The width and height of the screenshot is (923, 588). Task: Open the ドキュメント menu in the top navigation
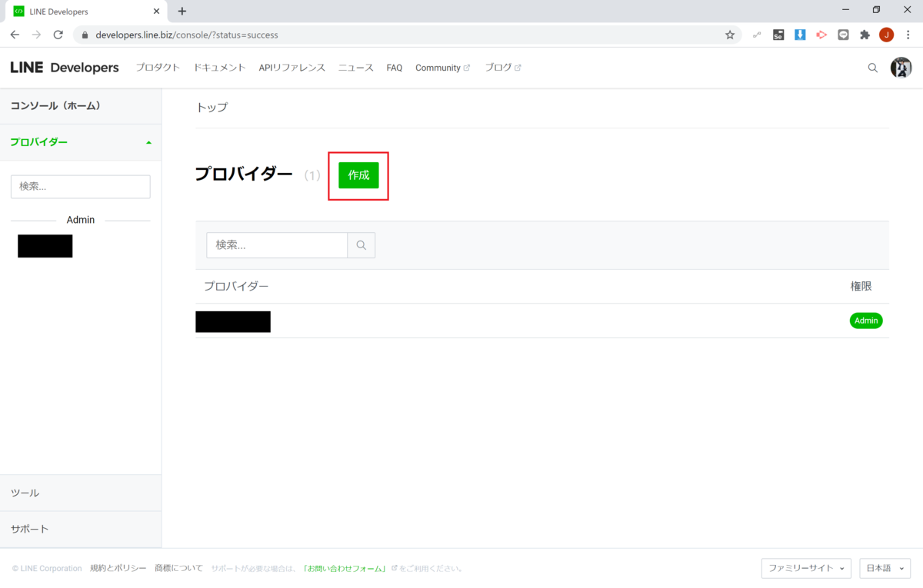point(219,68)
